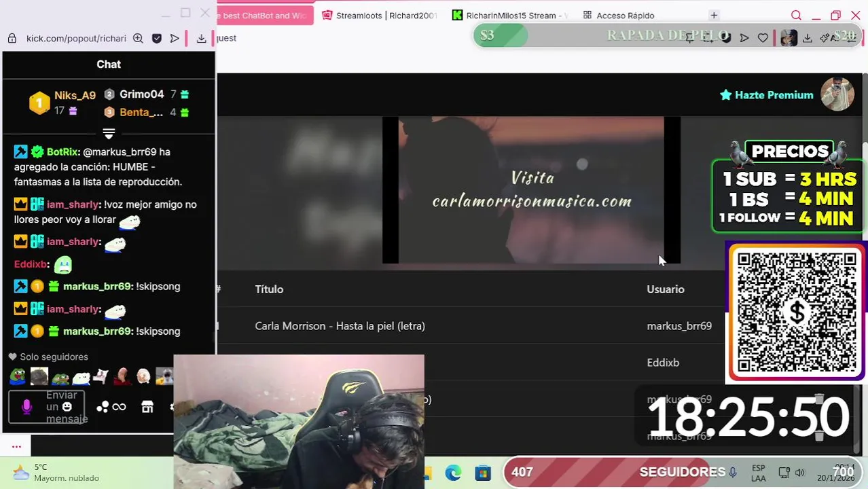
Task: Open the user avatar next to Hazte Premium
Action: click(x=837, y=94)
